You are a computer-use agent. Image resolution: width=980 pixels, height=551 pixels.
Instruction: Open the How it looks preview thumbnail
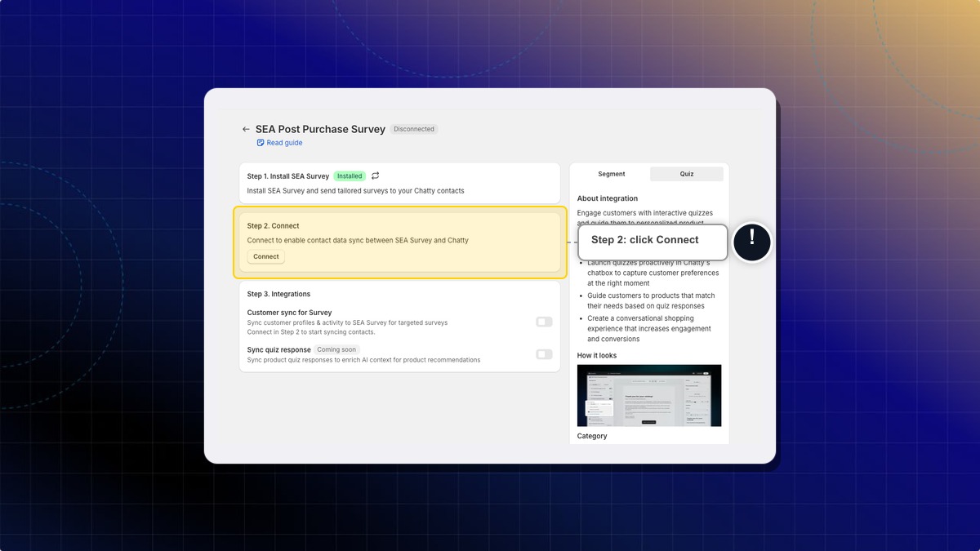649,395
